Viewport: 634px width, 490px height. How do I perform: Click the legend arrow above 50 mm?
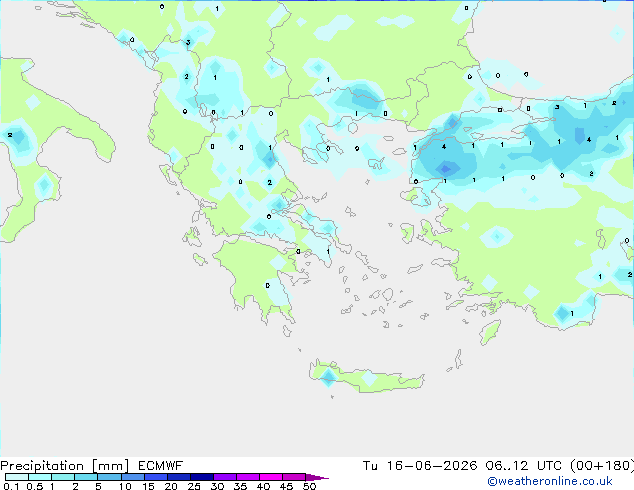click(317, 477)
